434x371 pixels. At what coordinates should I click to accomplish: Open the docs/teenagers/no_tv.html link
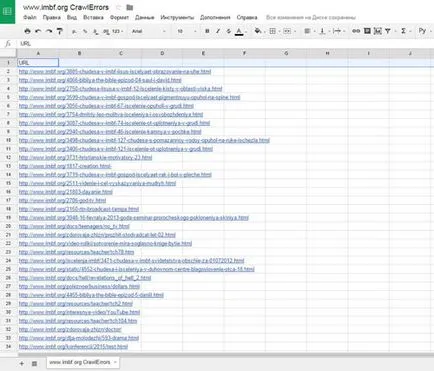point(74,226)
